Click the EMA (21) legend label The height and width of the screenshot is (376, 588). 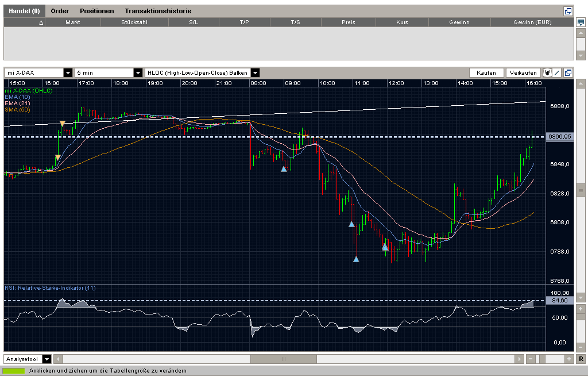point(17,103)
